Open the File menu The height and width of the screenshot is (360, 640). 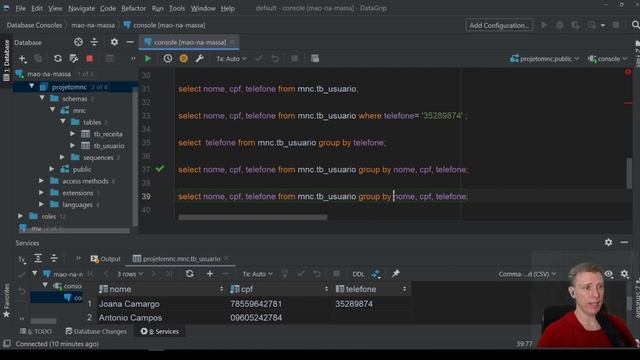pos(20,8)
